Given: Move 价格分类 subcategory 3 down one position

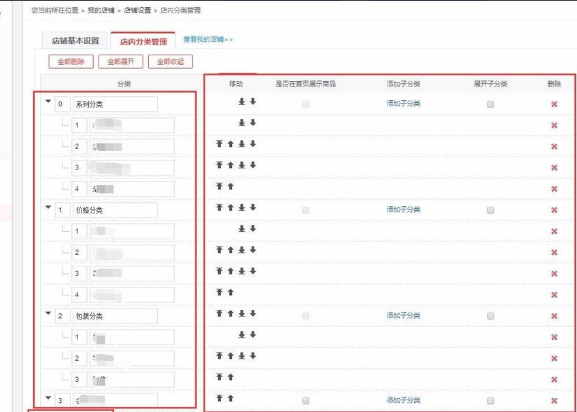Looking at the screenshot, I should click(253, 271).
